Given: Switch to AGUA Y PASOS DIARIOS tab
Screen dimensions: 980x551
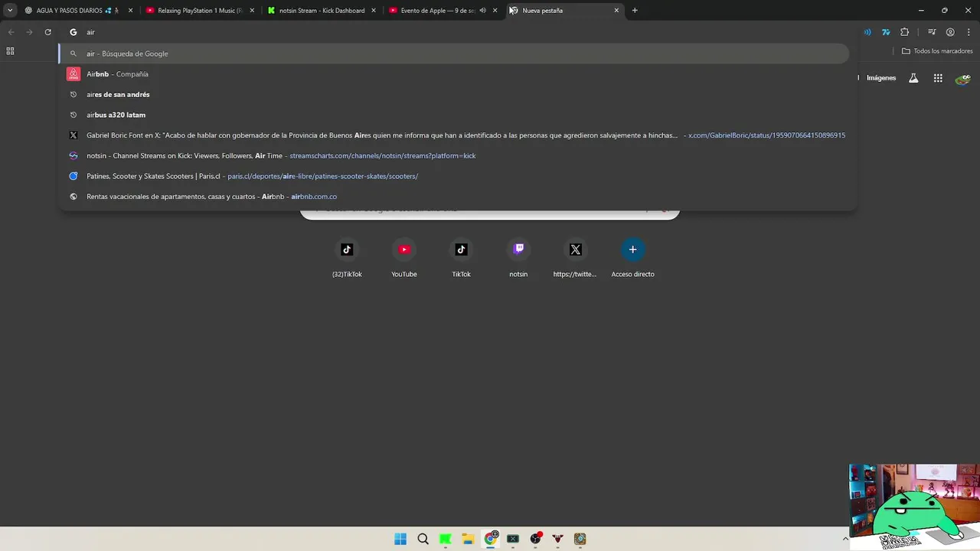Looking at the screenshot, I should click(x=77, y=11).
